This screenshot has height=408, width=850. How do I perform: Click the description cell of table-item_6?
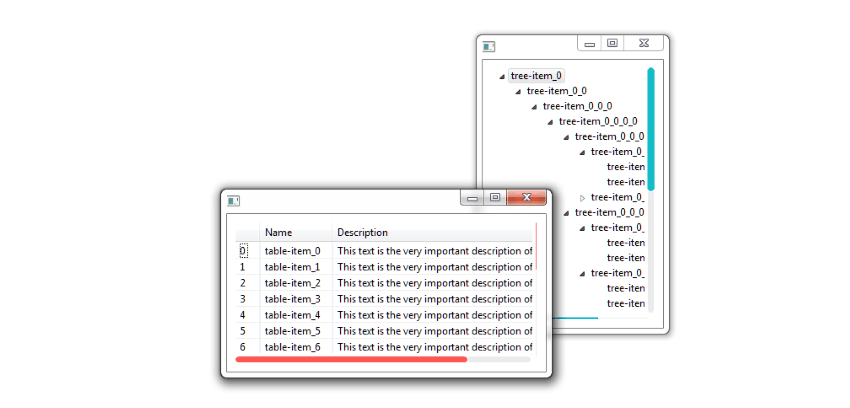pos(434,347)
